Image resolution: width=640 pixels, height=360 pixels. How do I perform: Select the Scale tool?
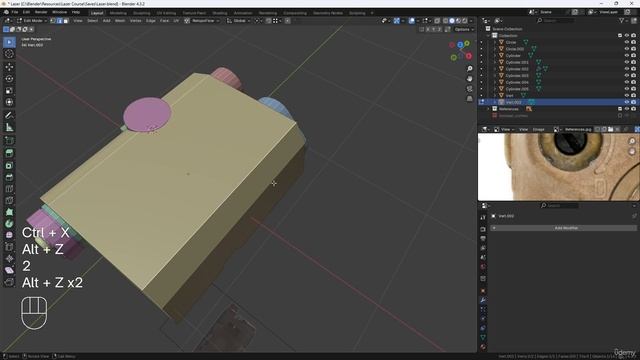[9, 90]
